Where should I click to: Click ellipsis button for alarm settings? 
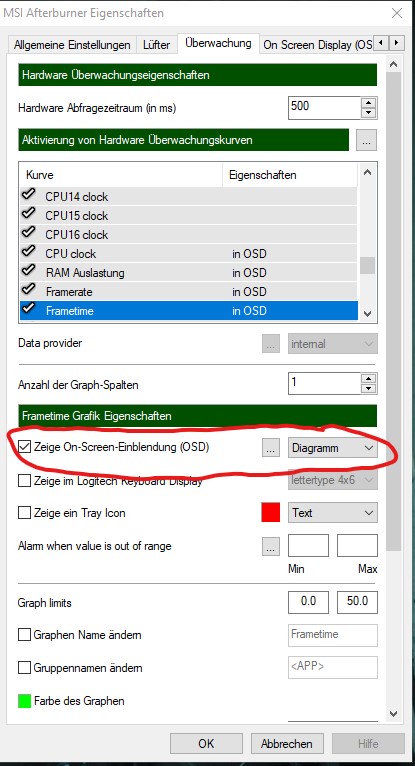(x=270, y=546)
